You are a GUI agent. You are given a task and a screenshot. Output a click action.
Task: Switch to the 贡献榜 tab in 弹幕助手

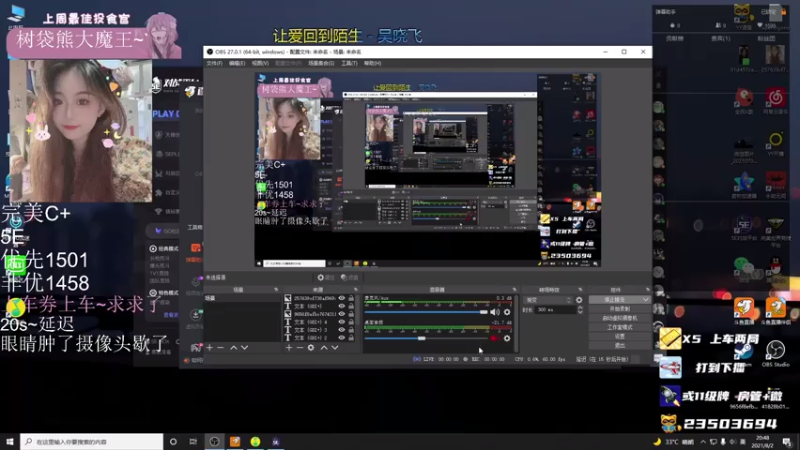(674, 38)
